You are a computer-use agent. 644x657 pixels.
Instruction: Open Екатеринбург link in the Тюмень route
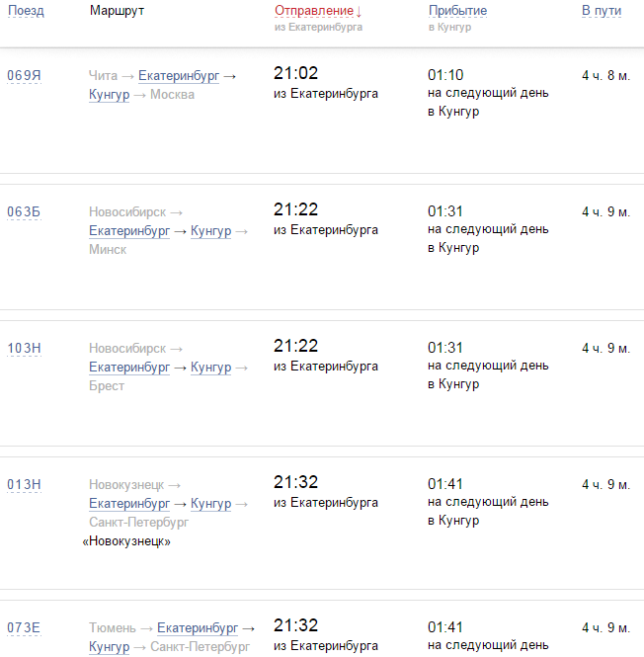tap(198, 628)
